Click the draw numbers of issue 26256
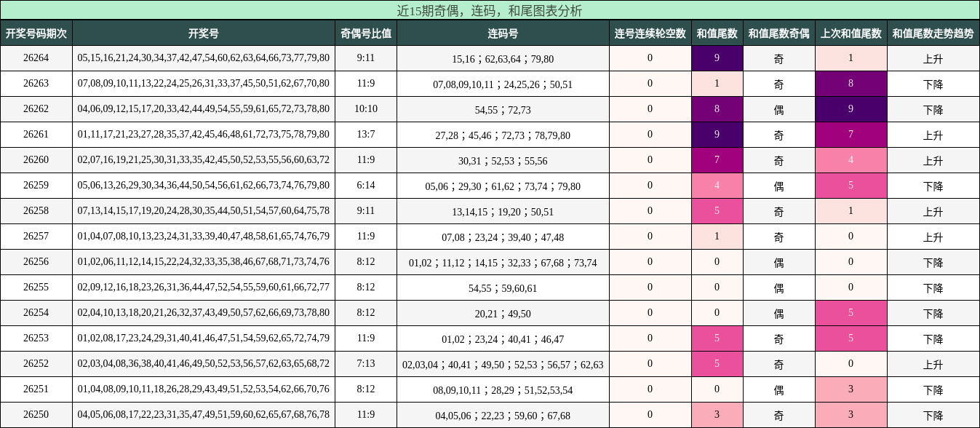 point(204,262)
